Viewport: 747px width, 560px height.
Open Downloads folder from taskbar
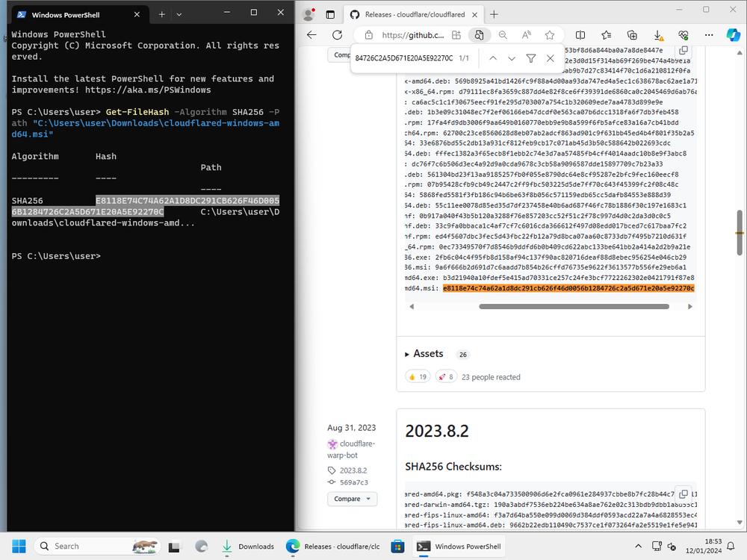point(248,547)
